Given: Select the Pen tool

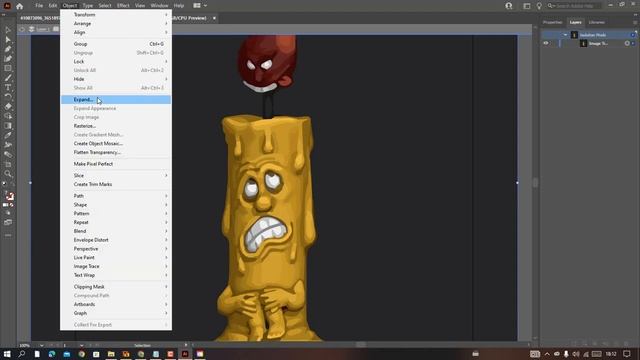Looking at the screenshot, I should pyautogui.click(x=8, y=49).
